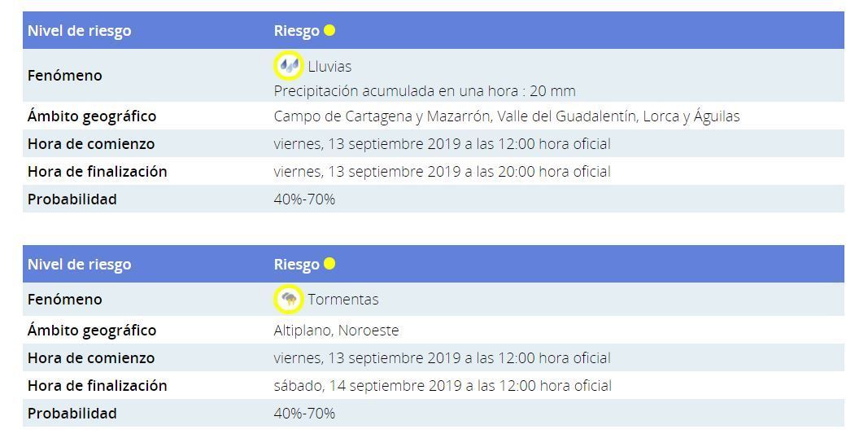Click the yellow risk dot in the storm warning header
Image resolution: width=868 pixels, height=447 pixels.
(329, 264)
